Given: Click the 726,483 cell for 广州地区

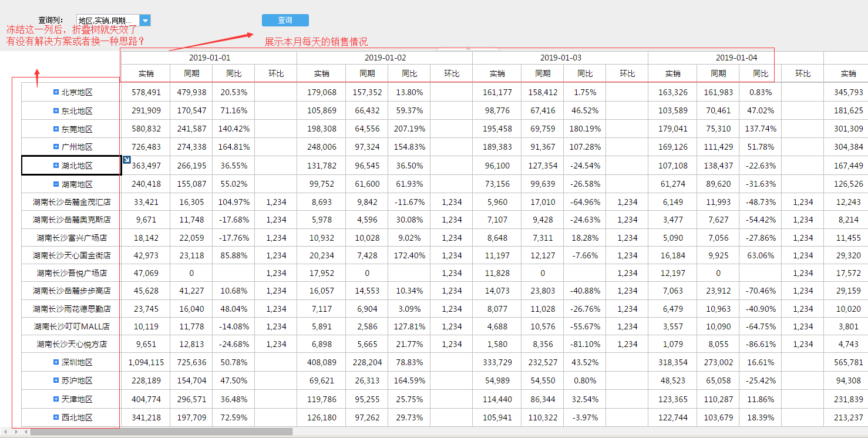Looking at the screenshot, I should (146, 147).
